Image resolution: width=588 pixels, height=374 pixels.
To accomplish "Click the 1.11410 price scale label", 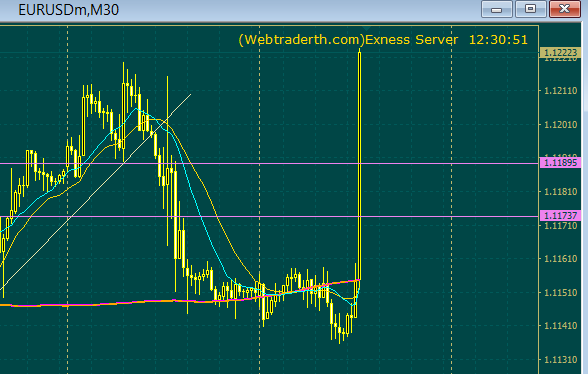I will [561, 326].
